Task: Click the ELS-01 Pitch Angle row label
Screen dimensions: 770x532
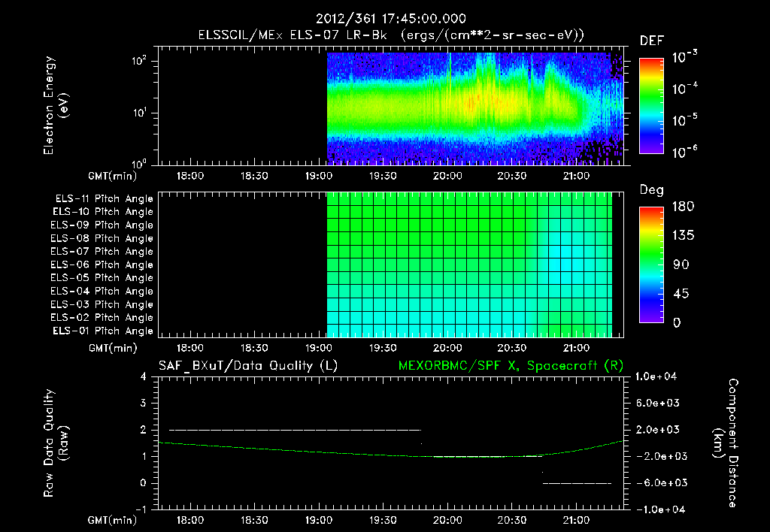Action: pos(103,331)
